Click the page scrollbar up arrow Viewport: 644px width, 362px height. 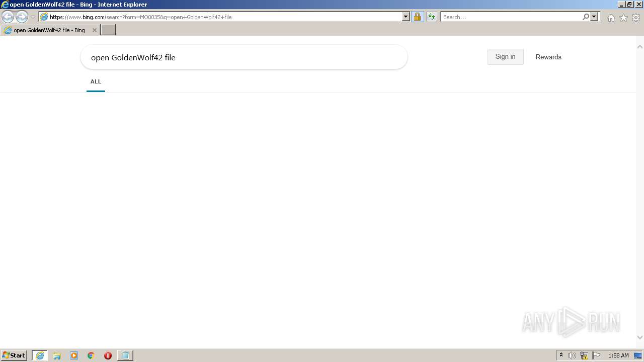640,47
